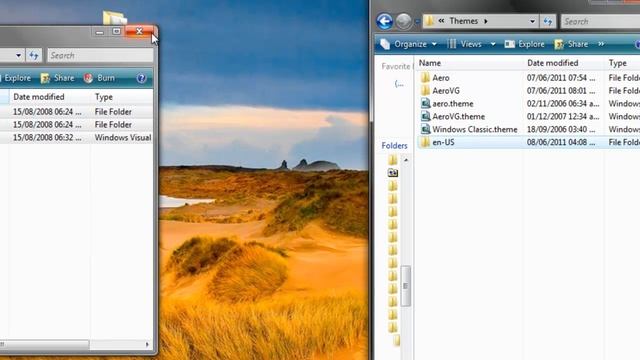Click the Folders tree scrollbar thumb
The image size is (640, 360).
[x=405, y=286]
